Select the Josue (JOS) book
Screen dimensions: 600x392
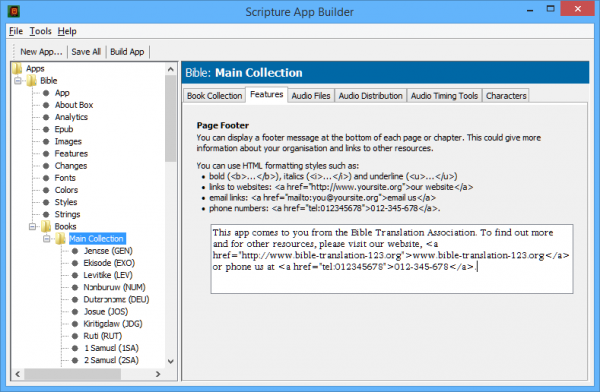[x=106, y=312]
